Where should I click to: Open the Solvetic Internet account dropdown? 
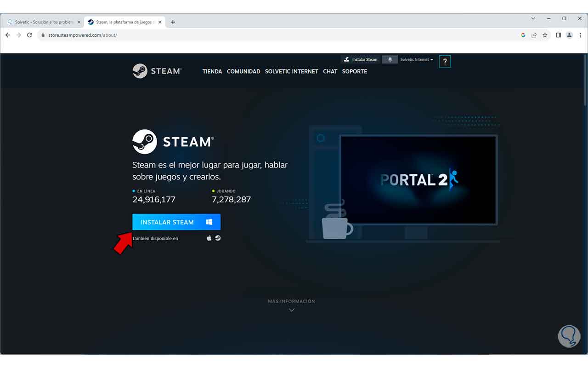coord(417,59)
